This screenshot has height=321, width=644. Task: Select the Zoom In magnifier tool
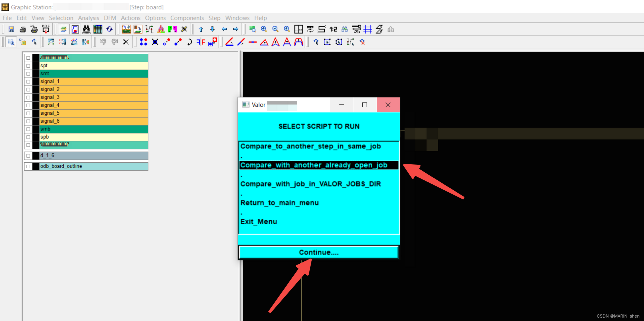pos(263,29)
